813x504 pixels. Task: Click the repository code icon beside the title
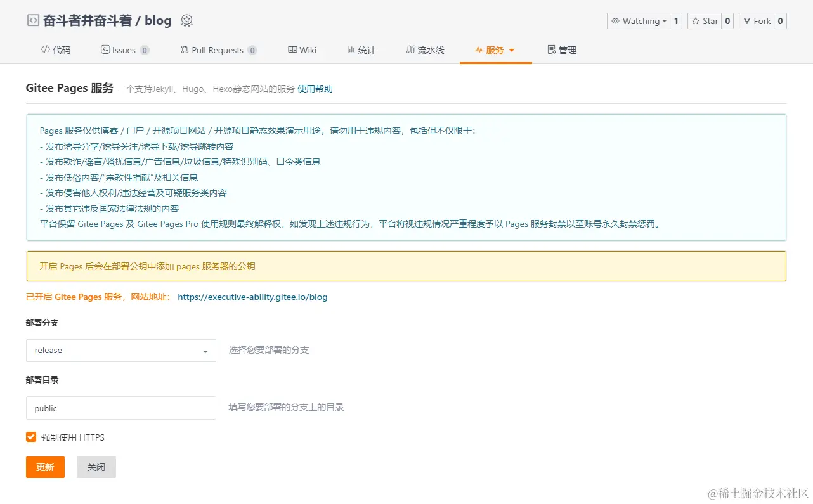coord(33,20)
